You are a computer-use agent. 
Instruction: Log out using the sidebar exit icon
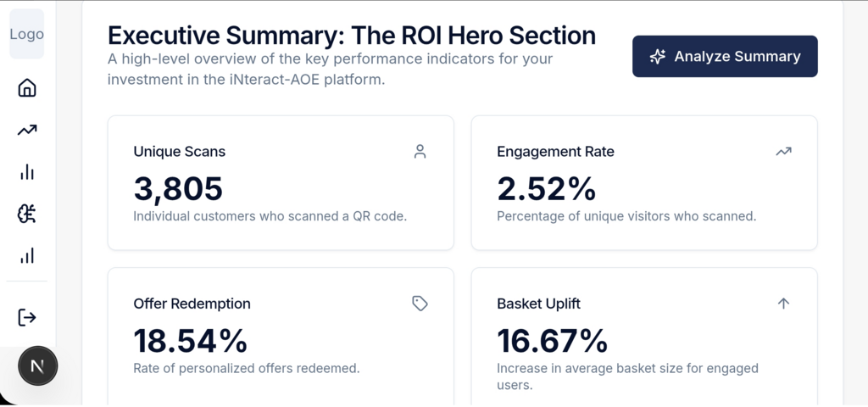27,317
